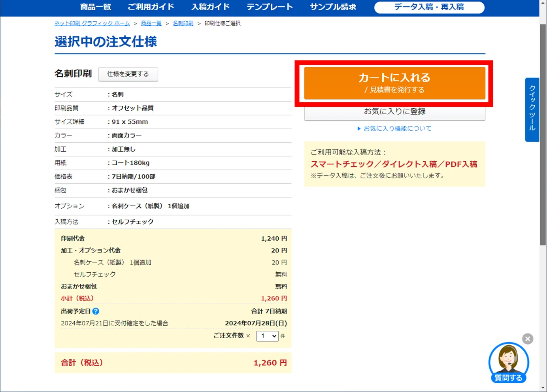Image resolution: width=547 pixels, height=392 pixels.
Task: Open the 入稿ガイド menu item
Action: [x=210, y=7]
